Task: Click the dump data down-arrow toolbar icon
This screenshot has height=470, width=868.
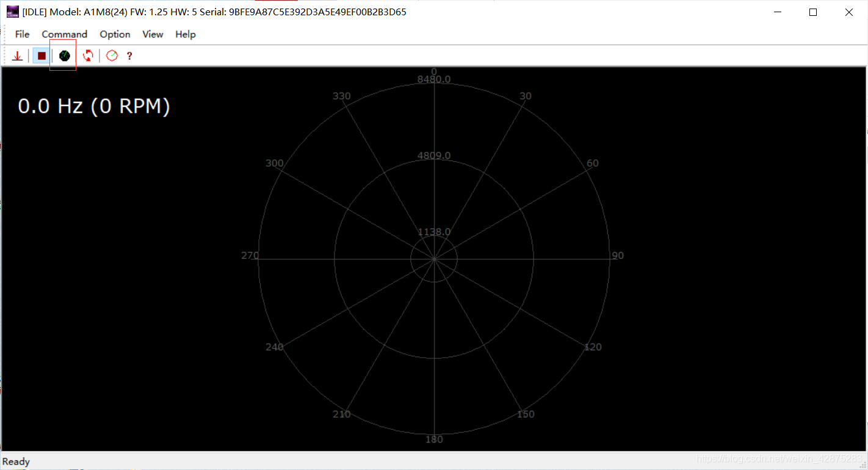Action: coord(18,56)
